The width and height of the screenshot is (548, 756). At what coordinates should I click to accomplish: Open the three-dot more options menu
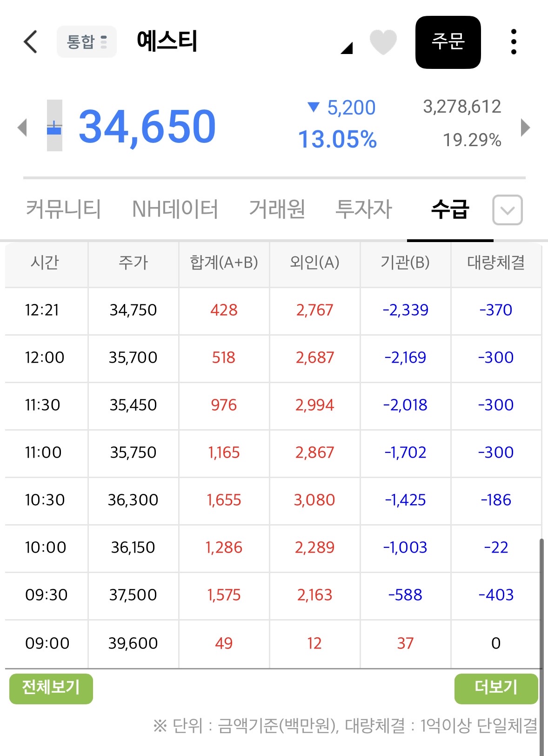point(514,42)
